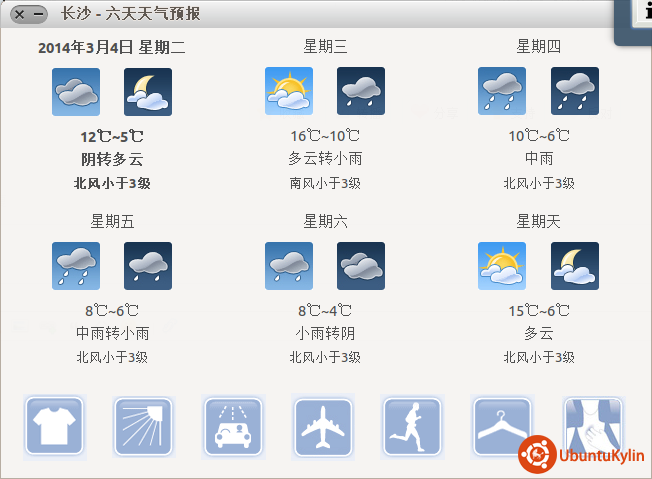Click the 16℃~10℃ temperature for 星期三

click(325, 136)
